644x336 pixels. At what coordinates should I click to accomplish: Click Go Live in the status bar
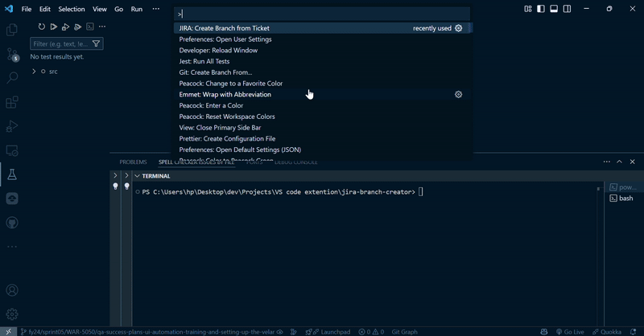click(x=569, y=331)
